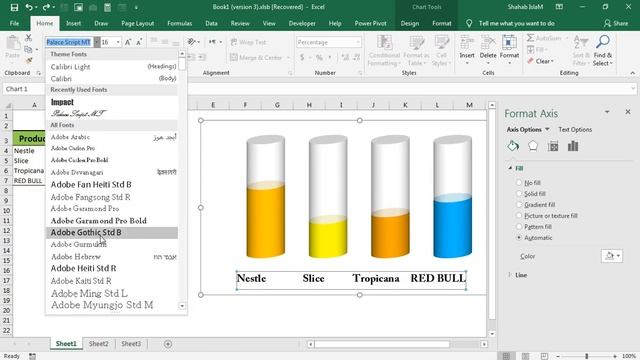Expand the Line section
Image resolution: width=640 pixels, height=360 pixels.
[x=510, y=275]
